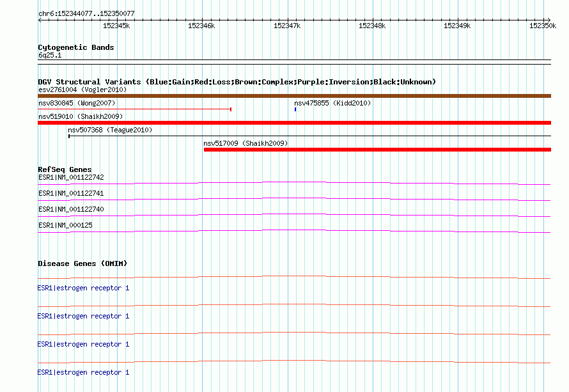Select the small blue nsv475855 gain marker
The image size is (569, 392).
(x=295, y=109)
